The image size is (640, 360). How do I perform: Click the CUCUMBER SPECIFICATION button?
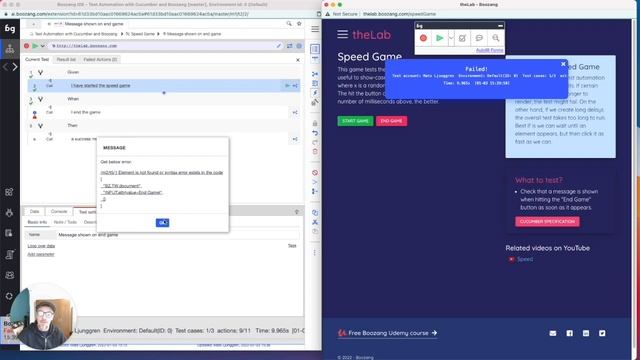click(547, 221)
